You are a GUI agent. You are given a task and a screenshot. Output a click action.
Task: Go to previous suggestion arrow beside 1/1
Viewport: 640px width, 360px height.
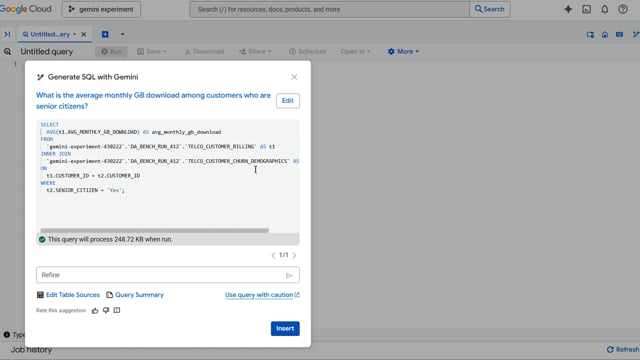[273, 256]
